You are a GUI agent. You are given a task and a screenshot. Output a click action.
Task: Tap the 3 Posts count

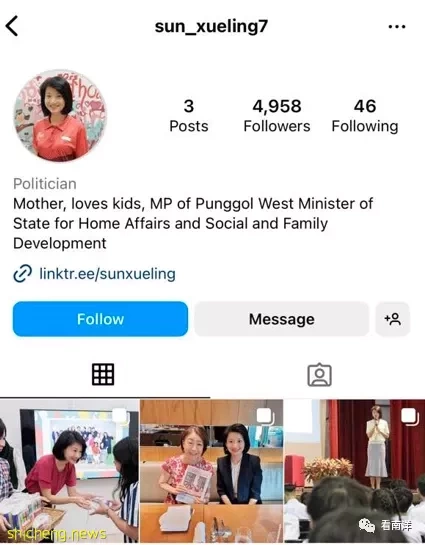189,116
